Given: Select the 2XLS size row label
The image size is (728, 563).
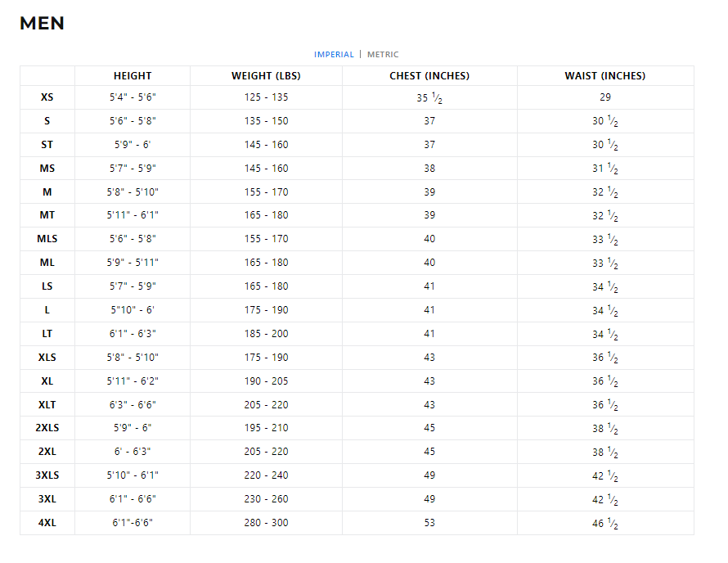Looking at the screenshot, I should coord(47,428).
